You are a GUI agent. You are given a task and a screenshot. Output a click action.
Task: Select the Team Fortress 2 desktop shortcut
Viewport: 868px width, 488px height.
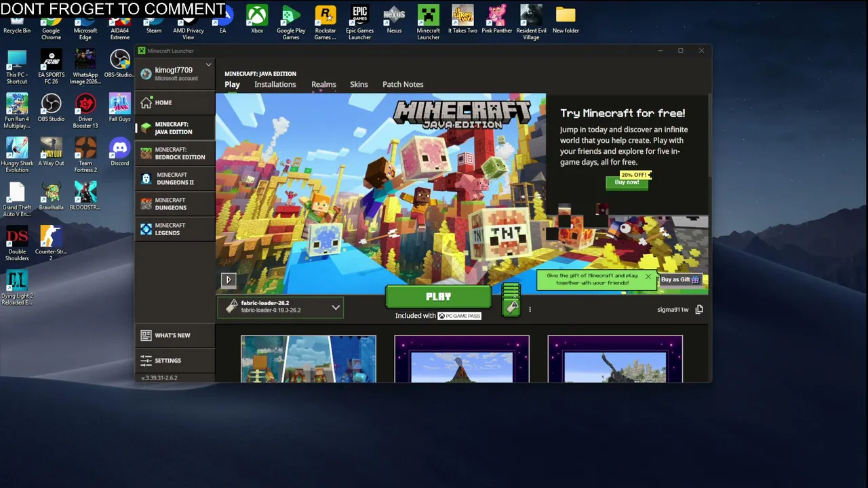[x=85, y=155]
